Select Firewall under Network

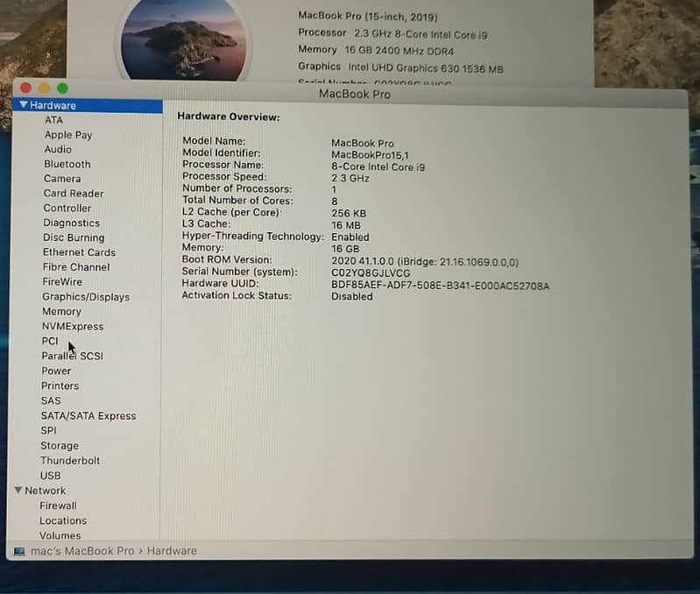(58, 506)
